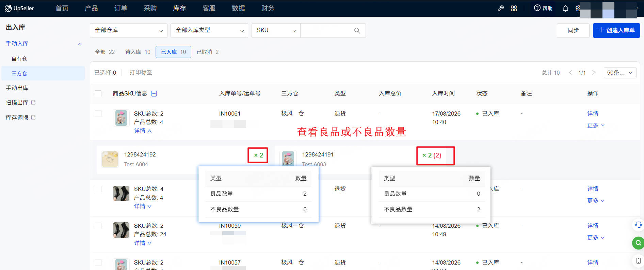The height and width of the screenshot is (270, 644).
Task: Click the UpSeller logo
Action: point(19,8)
